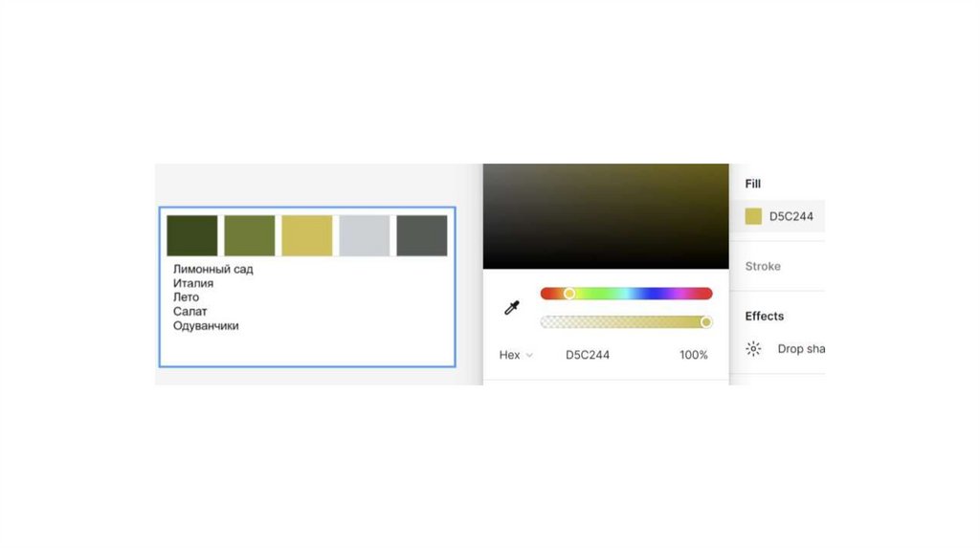Click the text Одуванчики
This screenshot has width=980, height=549.
206,325
